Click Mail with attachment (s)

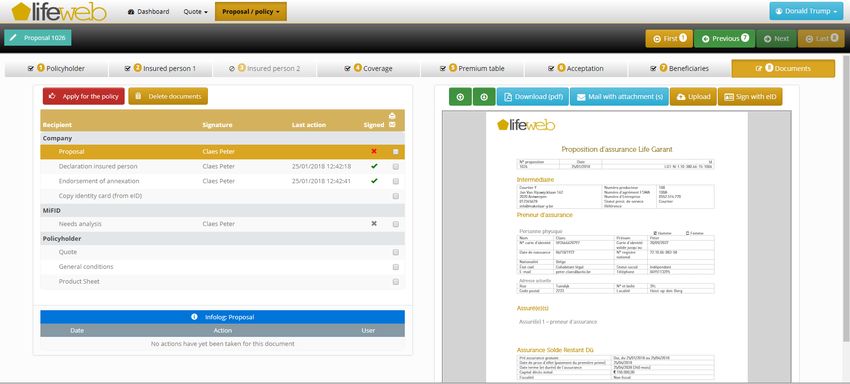(619, 97)
